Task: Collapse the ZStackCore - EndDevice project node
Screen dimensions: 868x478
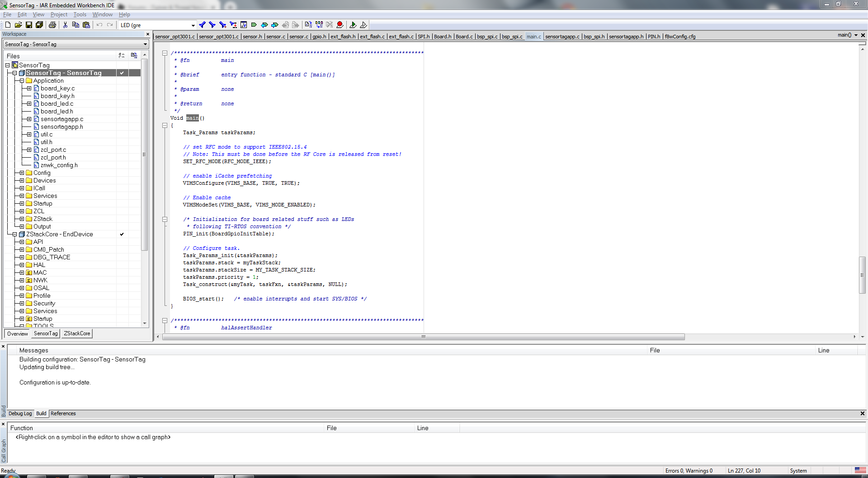Action: (x=14, y=234)
